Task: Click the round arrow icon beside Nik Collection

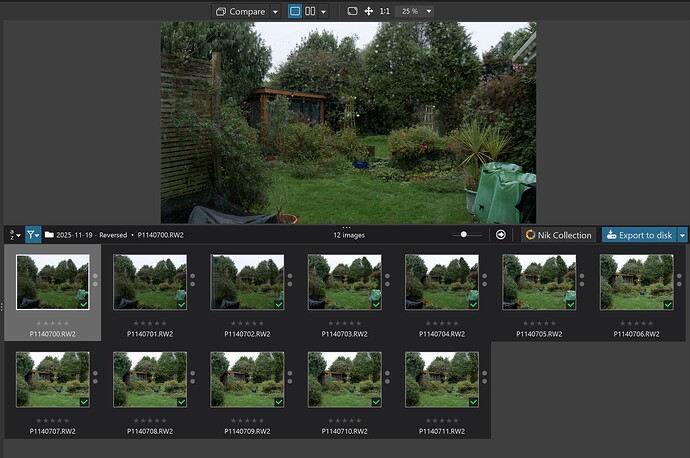Action: (x=501, y=235)
